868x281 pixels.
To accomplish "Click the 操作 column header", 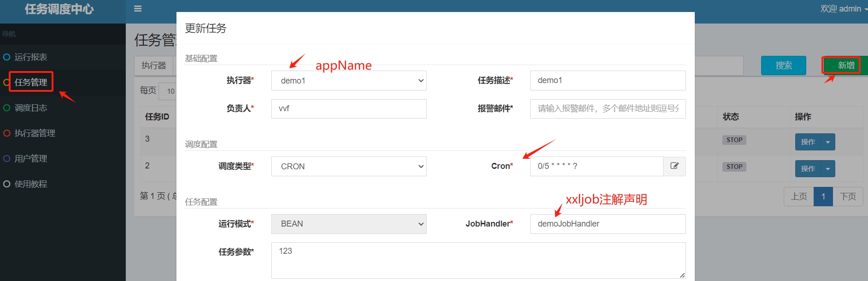I will [x=803, y=117].
